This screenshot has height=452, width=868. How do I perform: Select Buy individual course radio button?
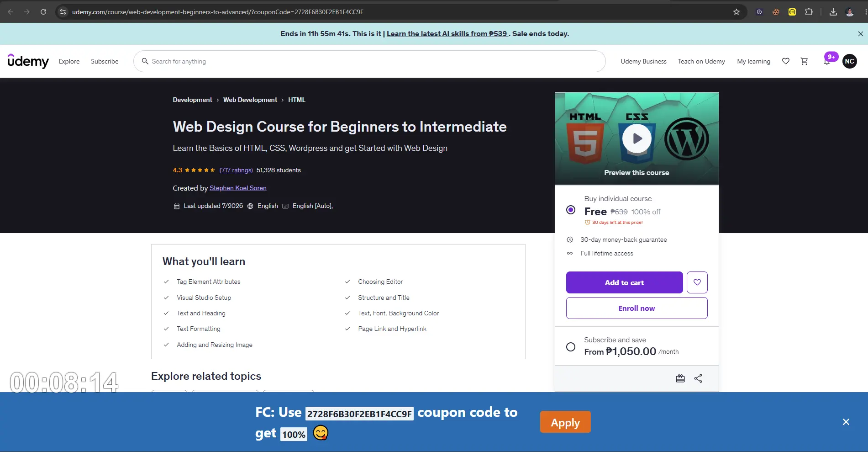[x=571, y=210]
